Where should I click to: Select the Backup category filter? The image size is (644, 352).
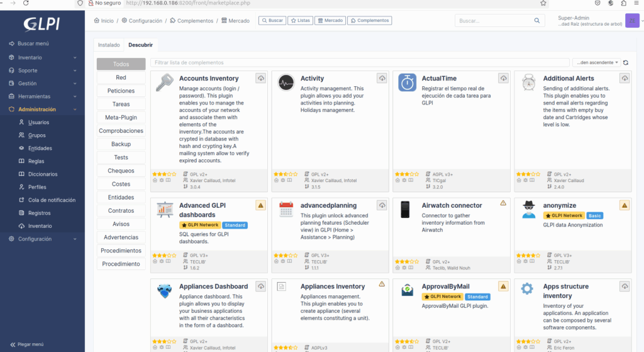121,144
